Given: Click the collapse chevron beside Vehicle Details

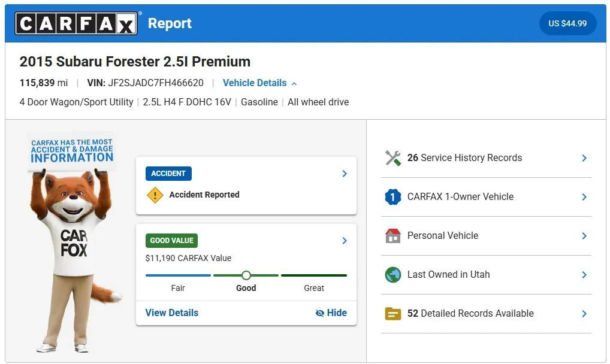Looking at the screenshot, I should click(294, 84).
